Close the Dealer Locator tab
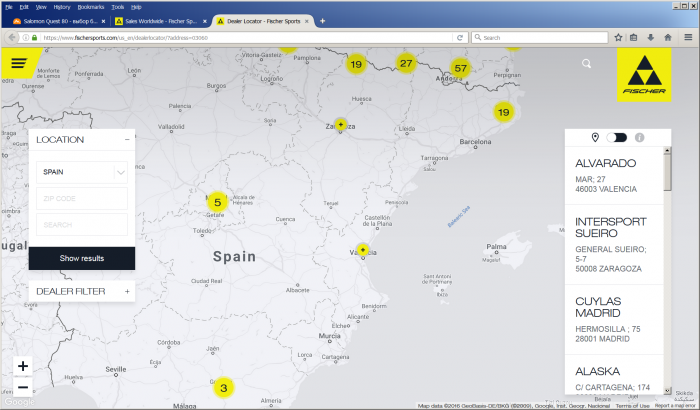700x410 pixels. [x=307, y=21]
